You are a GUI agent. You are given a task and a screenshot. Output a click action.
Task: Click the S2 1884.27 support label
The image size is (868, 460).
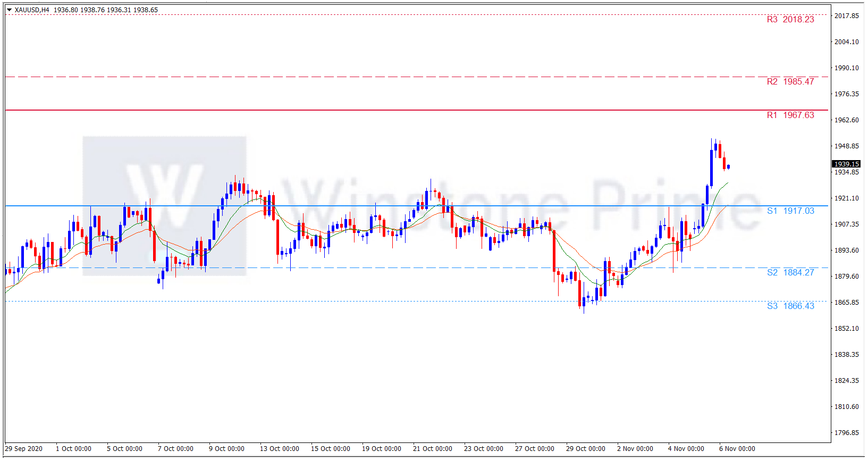click(x=790, y=273)
